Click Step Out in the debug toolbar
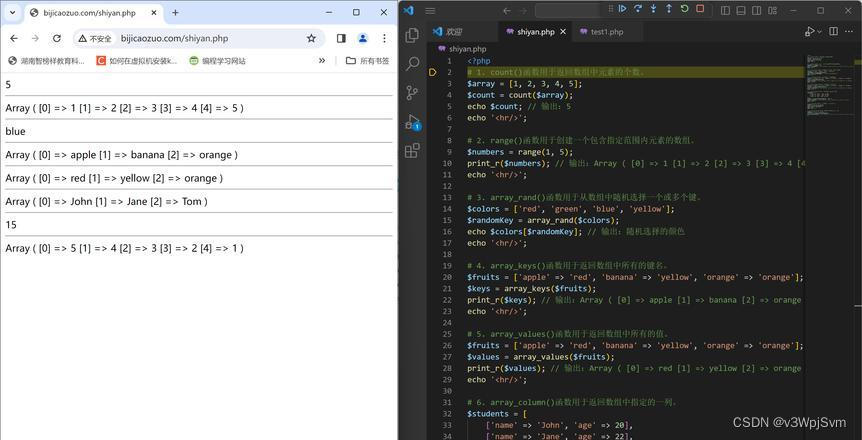Screen dimensions: 862x440 [x=668, y=9]
